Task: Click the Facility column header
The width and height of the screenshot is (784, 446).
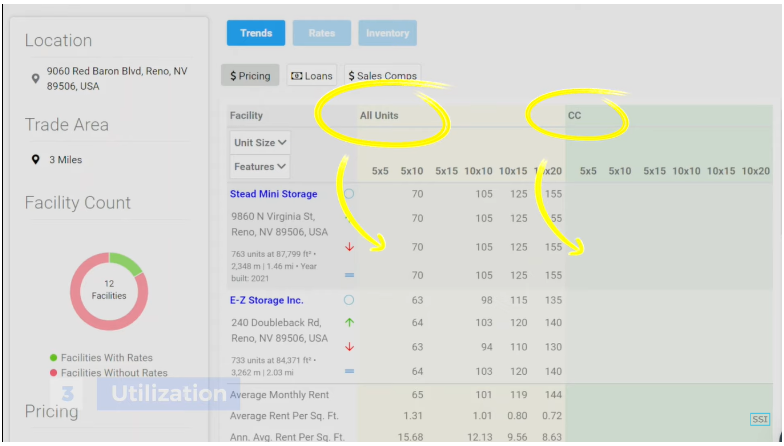Action: click(246, 116)
